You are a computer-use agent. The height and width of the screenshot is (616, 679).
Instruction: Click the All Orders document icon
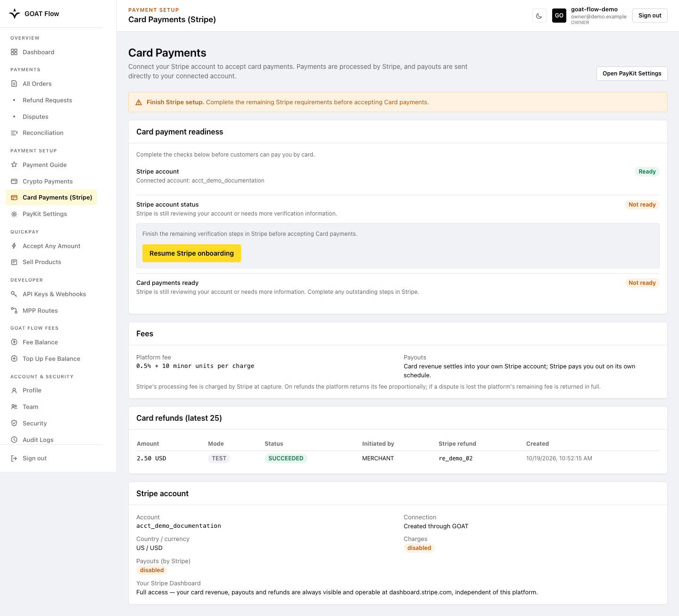pos(14,83)
